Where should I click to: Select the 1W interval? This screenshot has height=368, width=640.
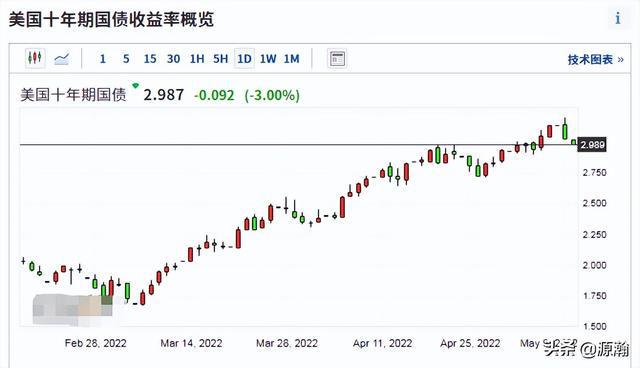(x=268, y=59)
